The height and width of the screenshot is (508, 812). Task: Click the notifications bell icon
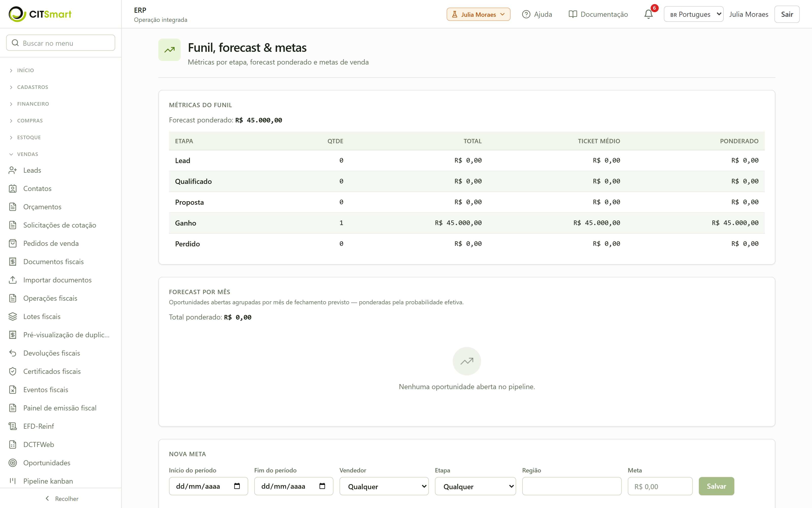(648, 14)
